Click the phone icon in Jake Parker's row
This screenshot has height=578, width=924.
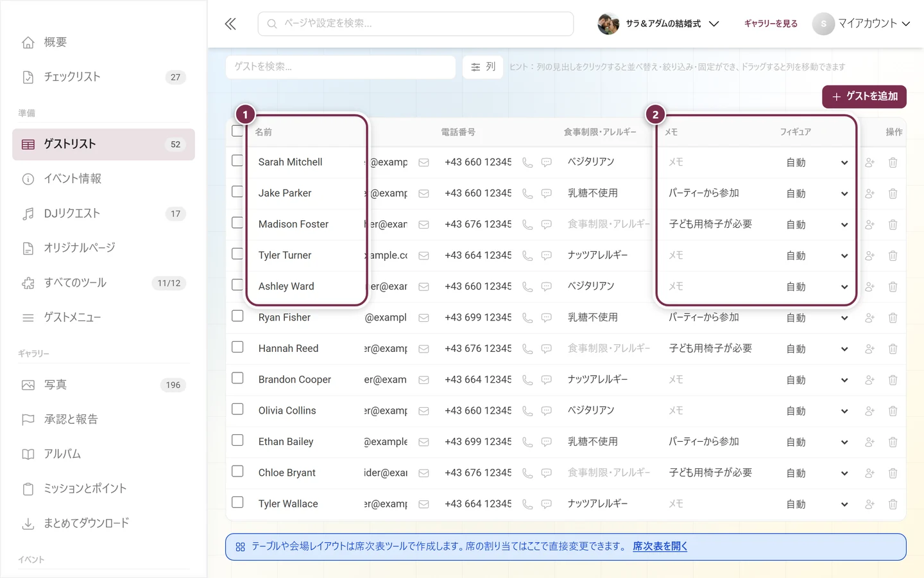coord(527,194)
